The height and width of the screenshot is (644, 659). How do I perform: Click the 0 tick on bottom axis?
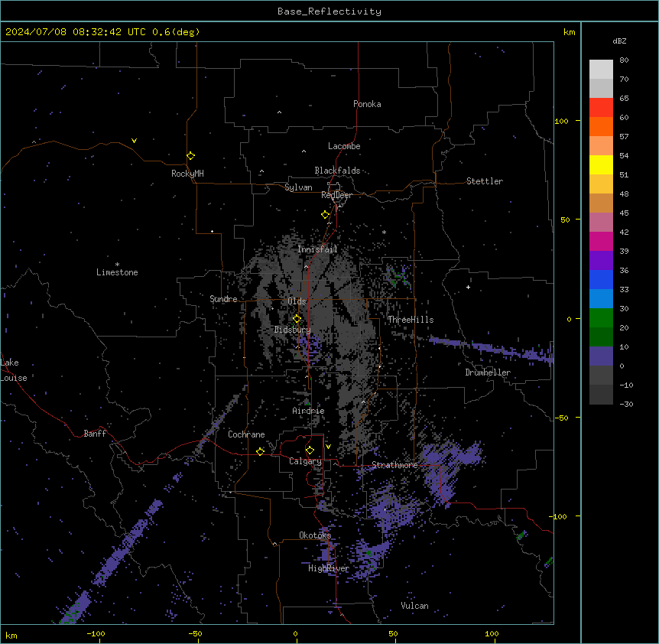coord(295,634)
